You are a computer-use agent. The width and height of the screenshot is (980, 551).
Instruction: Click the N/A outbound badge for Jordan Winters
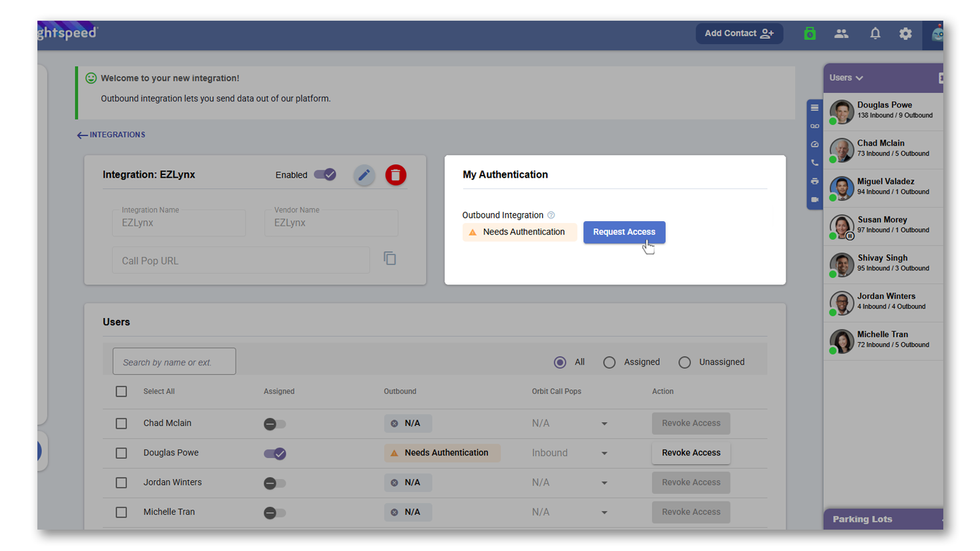point(408,482)
